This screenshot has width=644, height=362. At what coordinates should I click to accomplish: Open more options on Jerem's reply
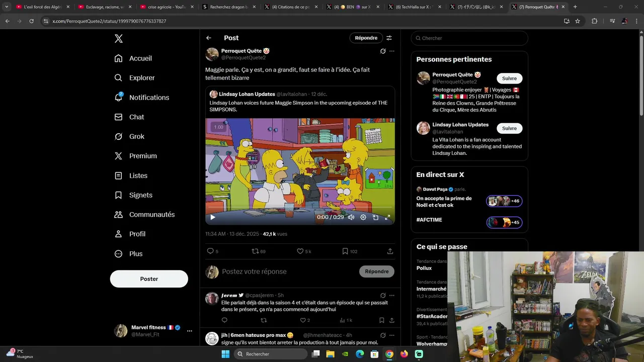click(x=392, y=296)
